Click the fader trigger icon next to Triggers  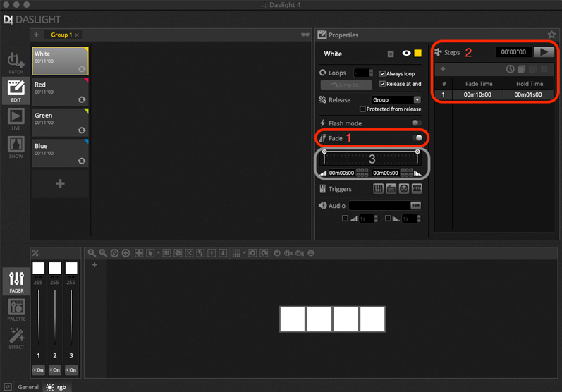378,188
